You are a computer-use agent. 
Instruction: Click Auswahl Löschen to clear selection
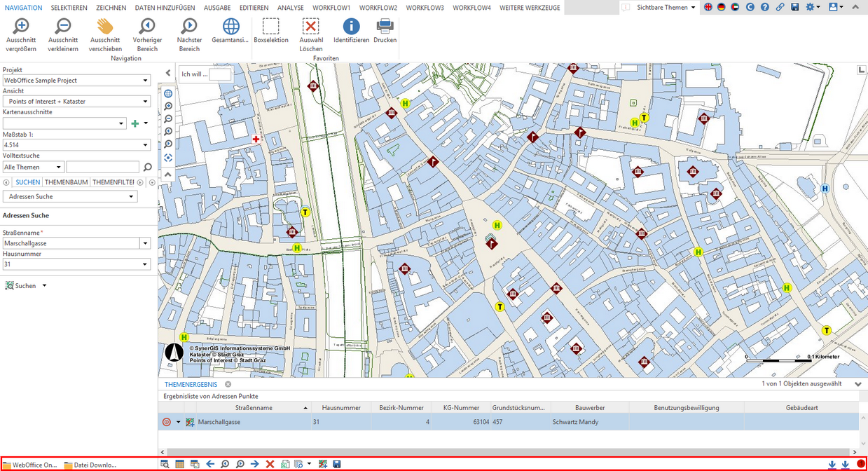pos(311,31)
